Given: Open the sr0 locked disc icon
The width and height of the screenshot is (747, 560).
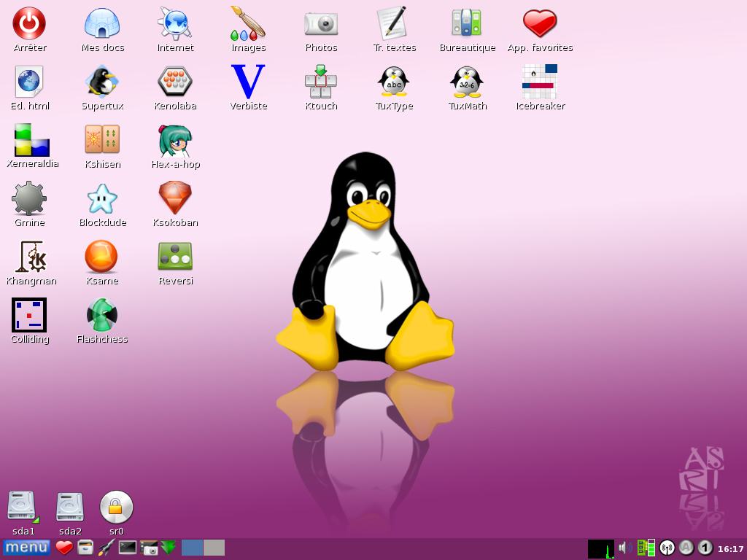Looking at the screenshot, I should [x=116, y=507].
